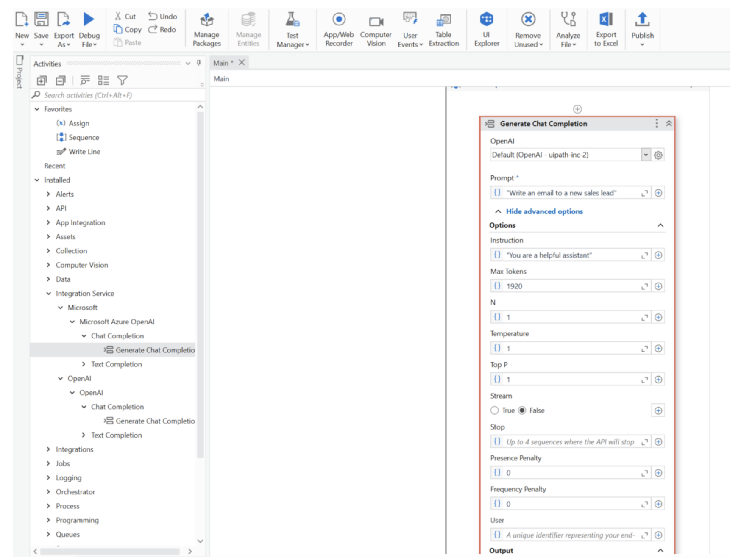
Task: Open connection settings gear
Action: click(658, 155)
